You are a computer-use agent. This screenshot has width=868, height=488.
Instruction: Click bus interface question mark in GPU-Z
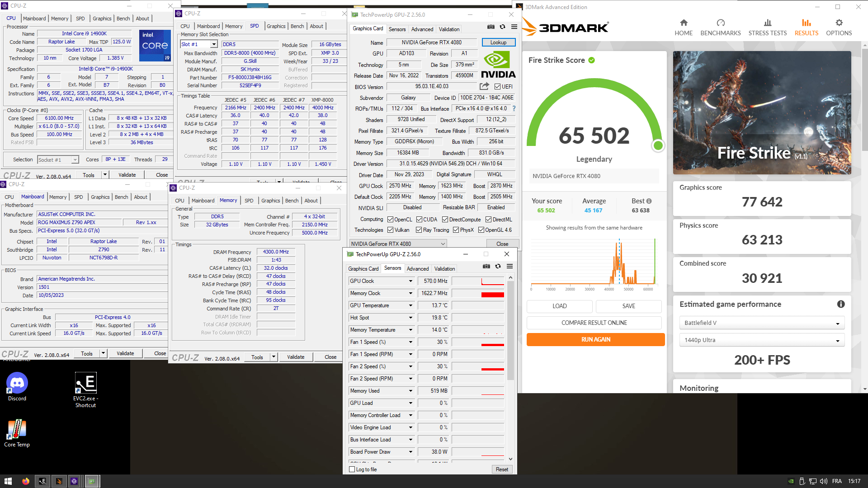coord(514,108)
